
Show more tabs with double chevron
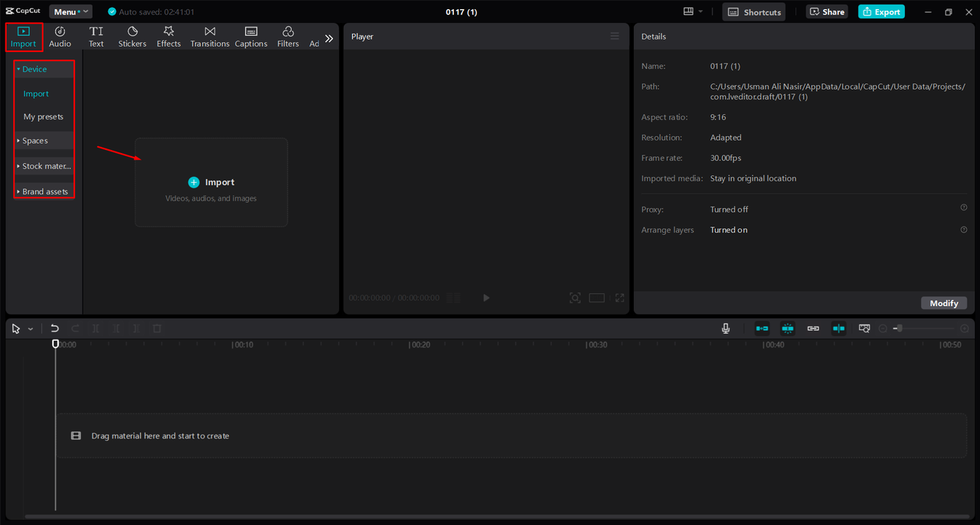click(329, 38)
